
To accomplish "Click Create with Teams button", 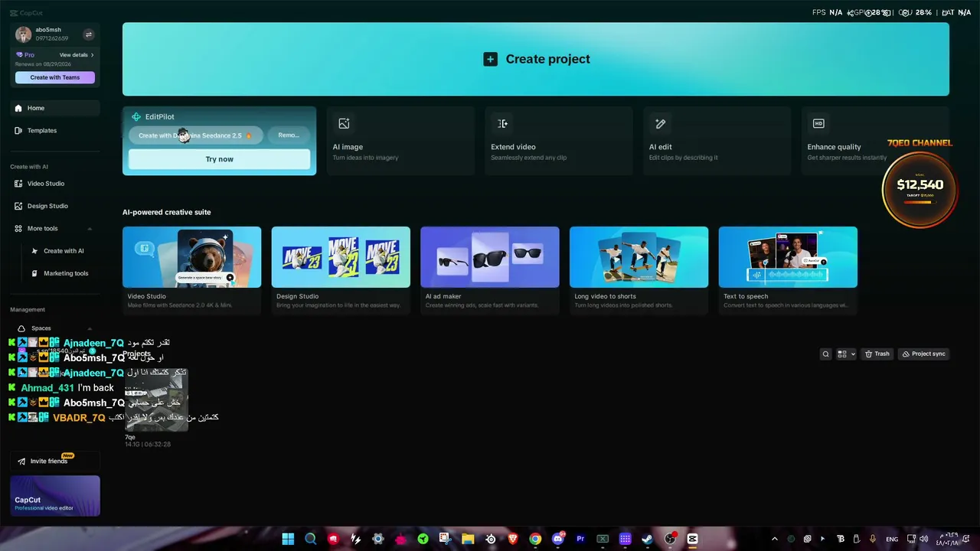I will coord(55,77).
